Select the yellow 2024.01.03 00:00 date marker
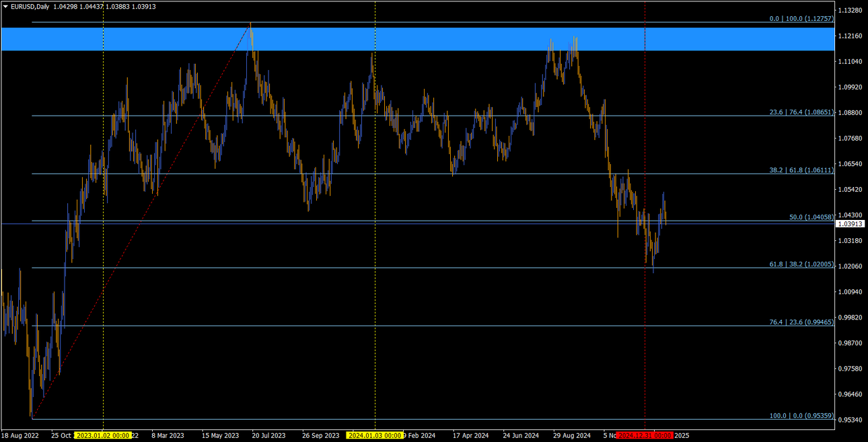868x442 pixels. (x=375, y=435)
